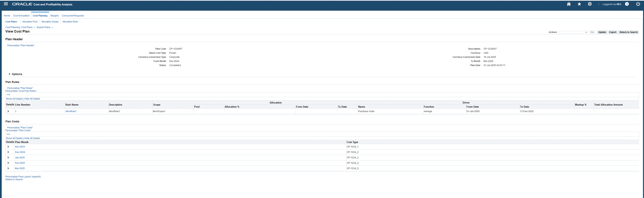Switch to the Home tab
This screenshot has height=198, width=644.
(7, 16)
